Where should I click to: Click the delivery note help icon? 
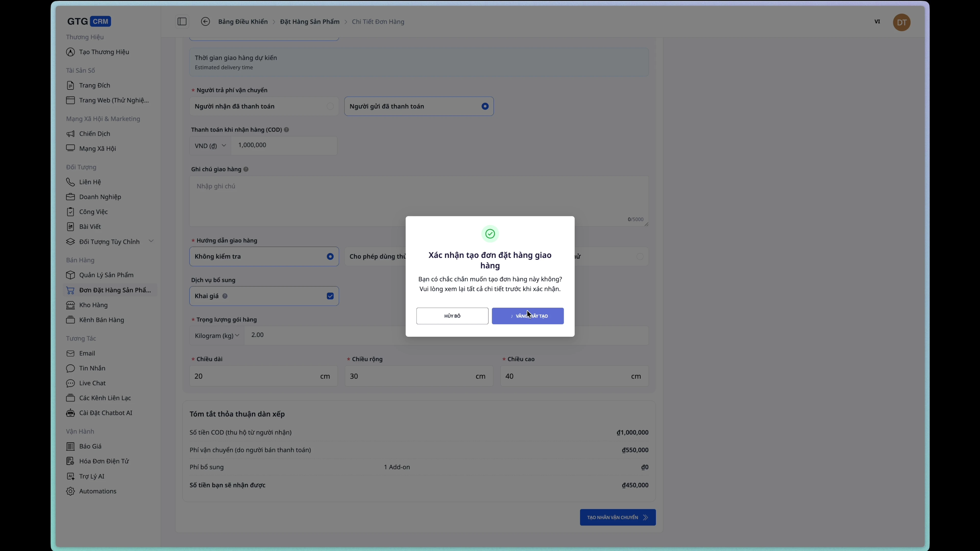coord(246,169)
